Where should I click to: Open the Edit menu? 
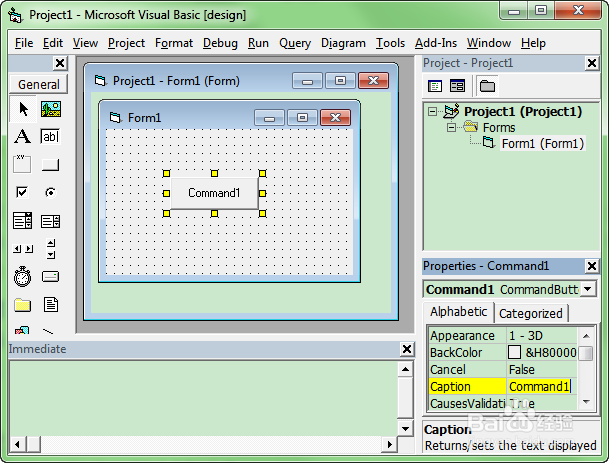coord(53,43)
